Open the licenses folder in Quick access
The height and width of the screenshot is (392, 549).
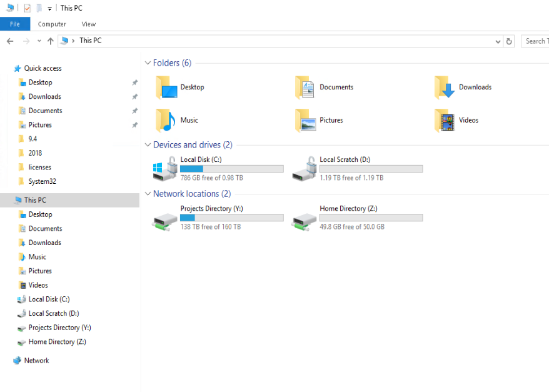click(x=39, y=168)
